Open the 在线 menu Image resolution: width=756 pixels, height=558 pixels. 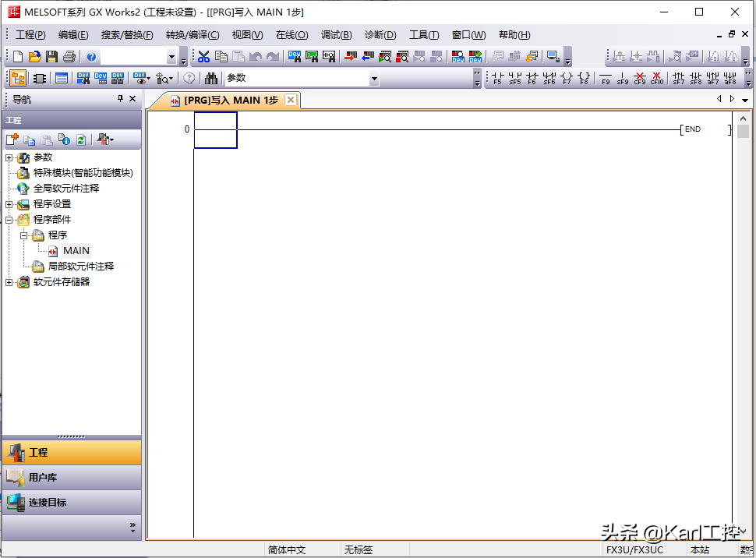click(x=291, y=35)
